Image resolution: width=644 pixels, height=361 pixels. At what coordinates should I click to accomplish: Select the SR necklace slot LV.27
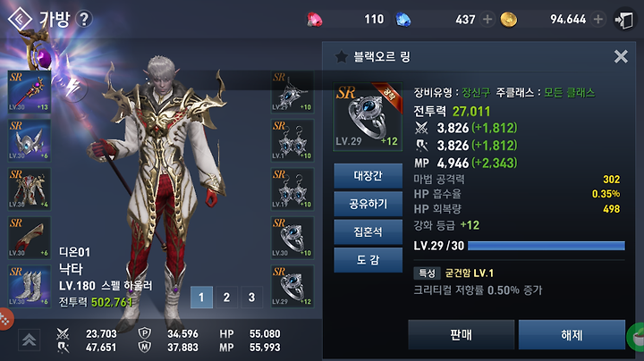pyautogui.click(x=292, y=92)
